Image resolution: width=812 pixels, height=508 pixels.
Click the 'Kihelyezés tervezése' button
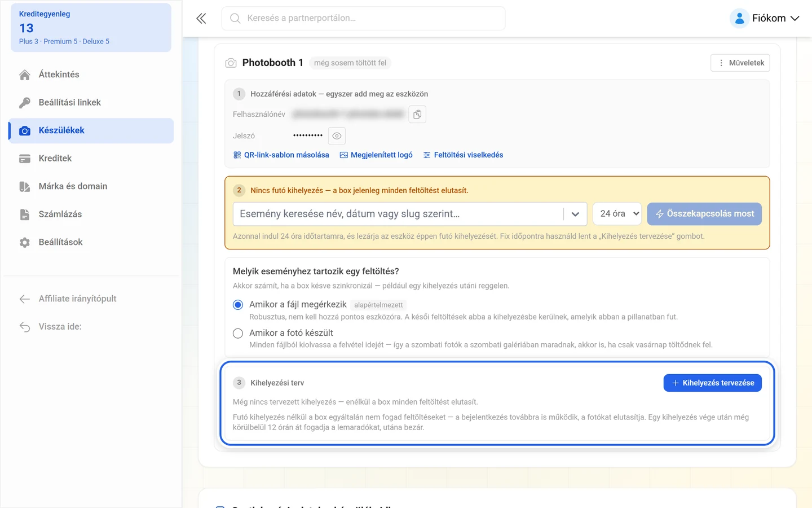713,383
